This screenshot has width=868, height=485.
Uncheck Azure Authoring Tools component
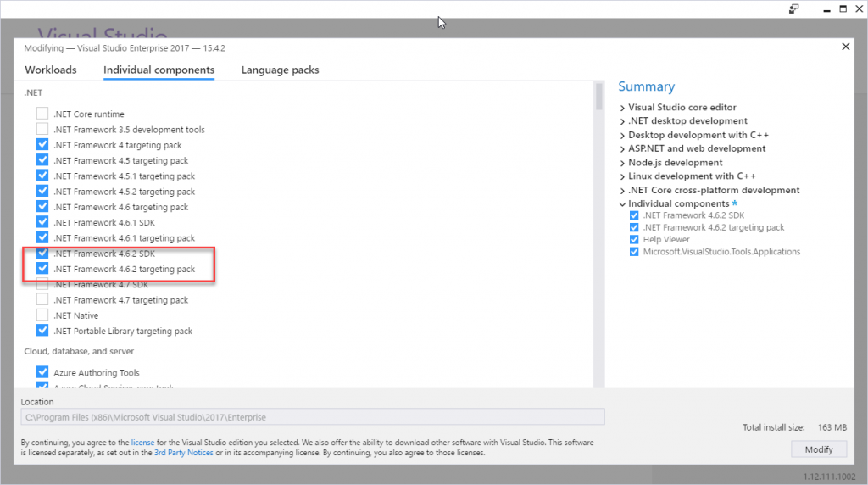pyautogui.click(x=42, y=372)
